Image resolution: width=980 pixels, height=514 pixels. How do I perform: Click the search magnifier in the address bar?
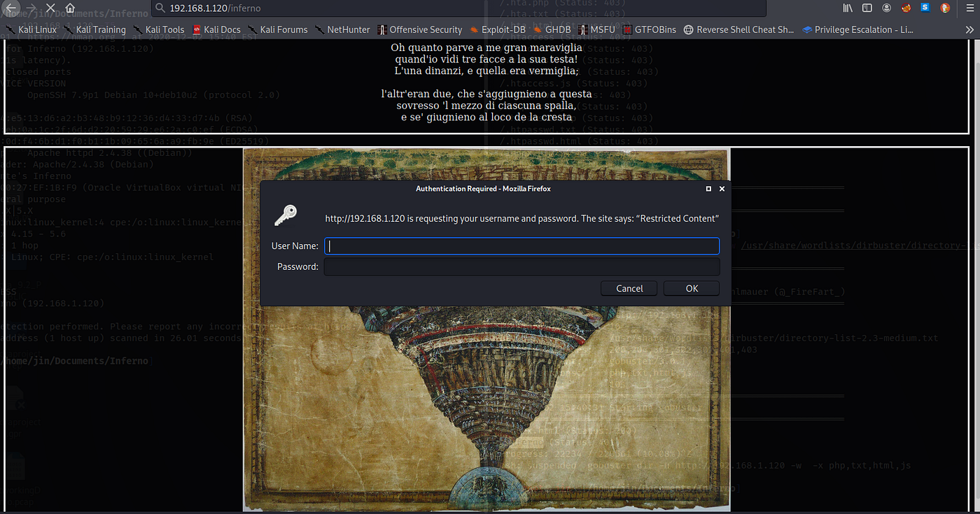click(160, 8)
